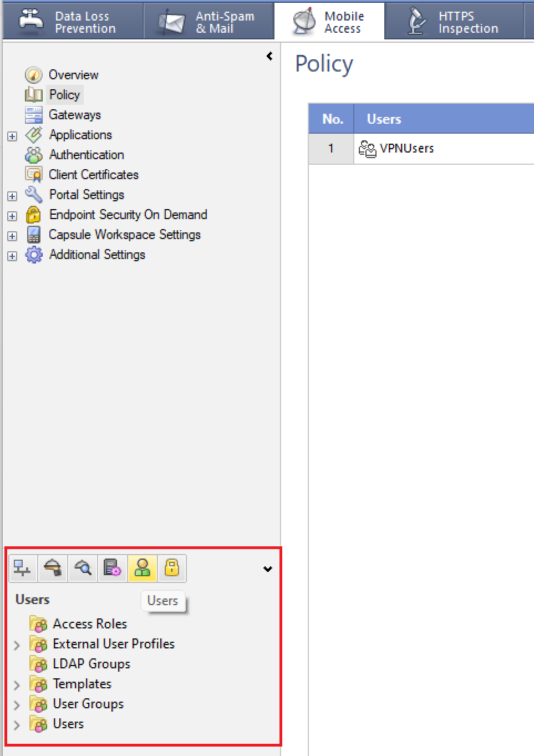Expand the User Groups folder
This screenshot has height=756, width=534.
(17, 705)
